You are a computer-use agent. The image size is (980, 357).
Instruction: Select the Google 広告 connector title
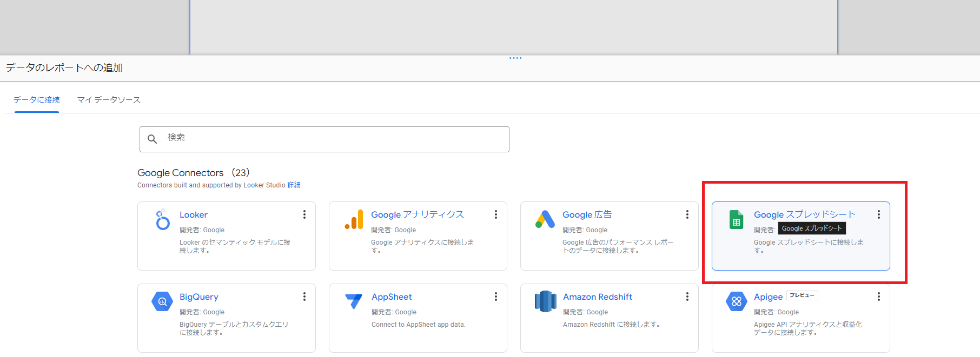click(x=587, y=215)
